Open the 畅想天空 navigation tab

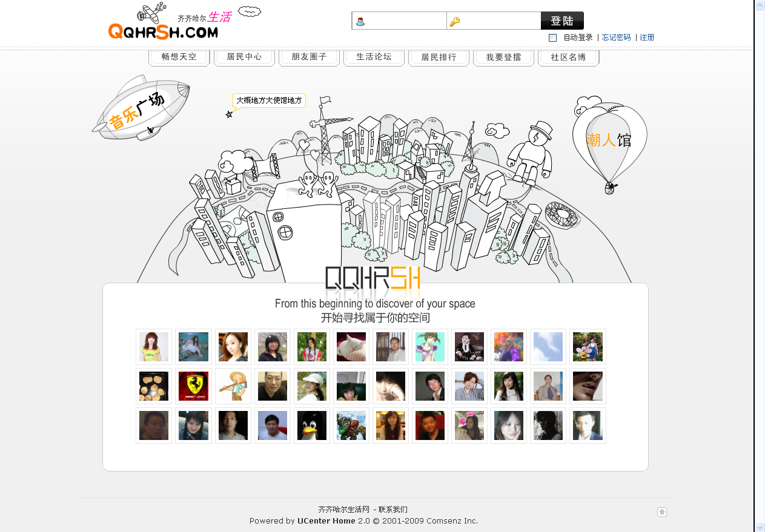[x=179, y=57]
